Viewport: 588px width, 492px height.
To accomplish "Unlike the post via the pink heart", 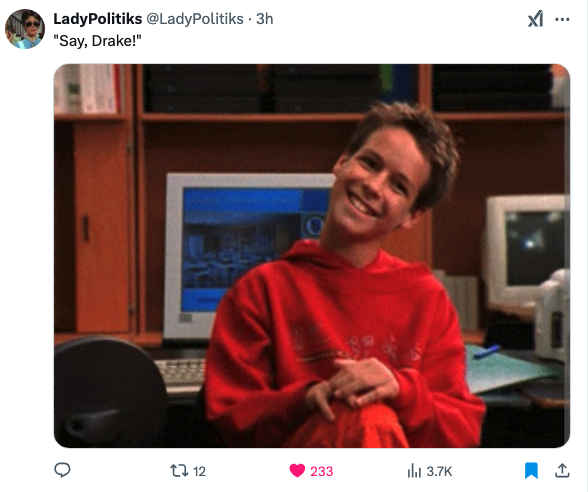I will click(x=297, y=471).
